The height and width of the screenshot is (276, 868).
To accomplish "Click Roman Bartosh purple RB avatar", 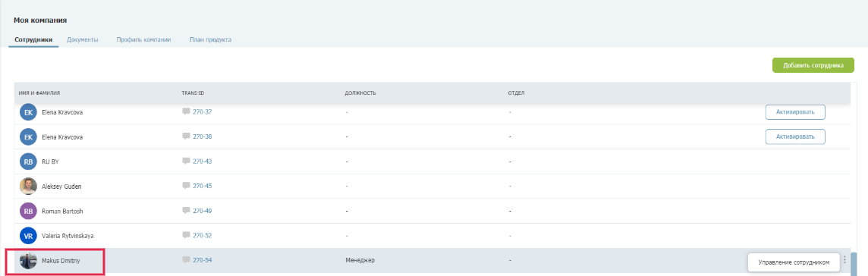I will click(x=28, y=212).
